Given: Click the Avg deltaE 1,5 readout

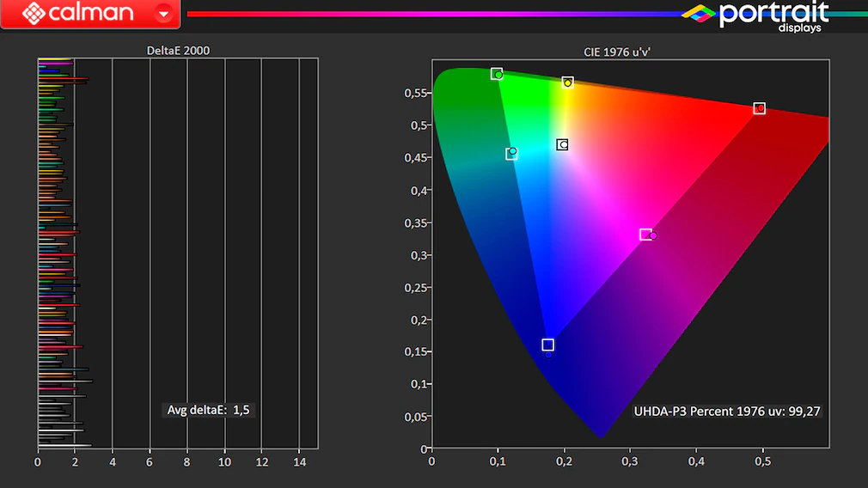Looking at the screenshot, I should (208, 410).
